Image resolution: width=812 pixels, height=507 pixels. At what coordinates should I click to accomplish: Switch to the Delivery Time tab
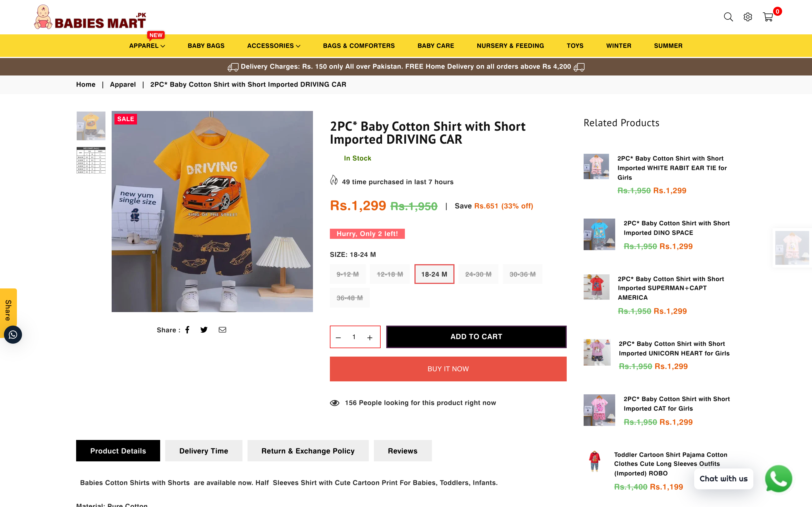pos(204,451)
